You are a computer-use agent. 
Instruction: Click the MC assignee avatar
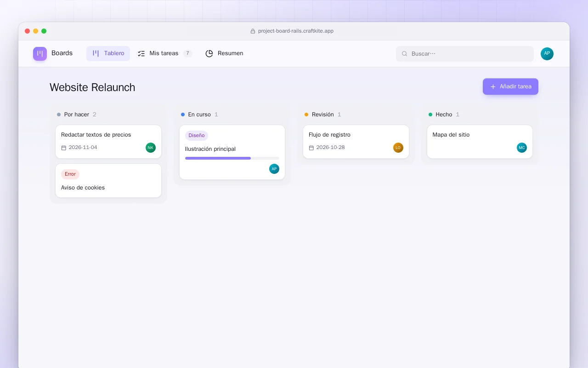click(x=522, y=148)
